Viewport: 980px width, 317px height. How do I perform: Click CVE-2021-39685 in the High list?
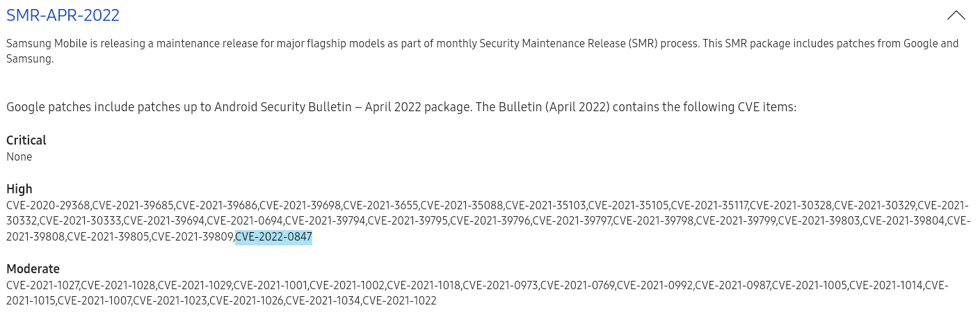click(x=134, y=205)
